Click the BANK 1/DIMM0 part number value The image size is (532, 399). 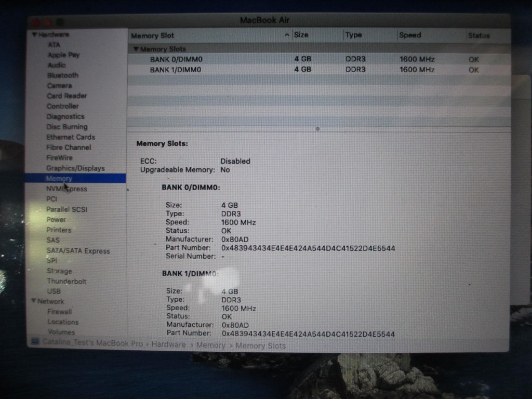click(x=308, y=334)
